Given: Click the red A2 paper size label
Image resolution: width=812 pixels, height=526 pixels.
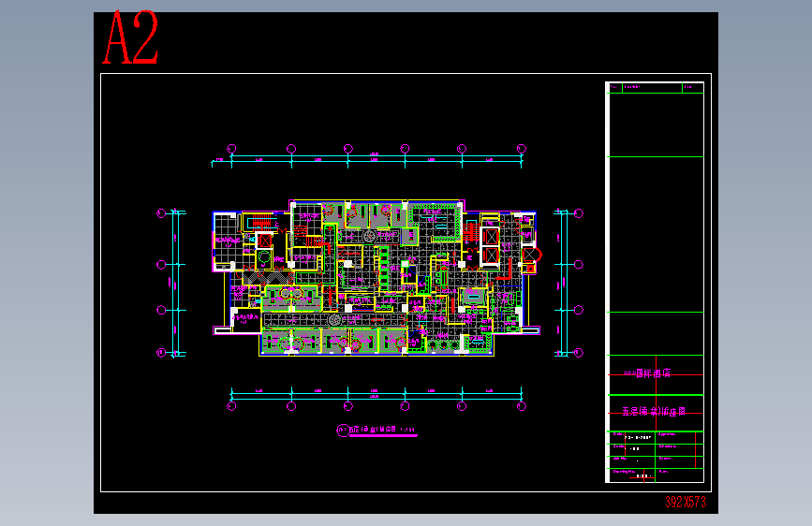Looking at the screenshot, I should 130,37.
